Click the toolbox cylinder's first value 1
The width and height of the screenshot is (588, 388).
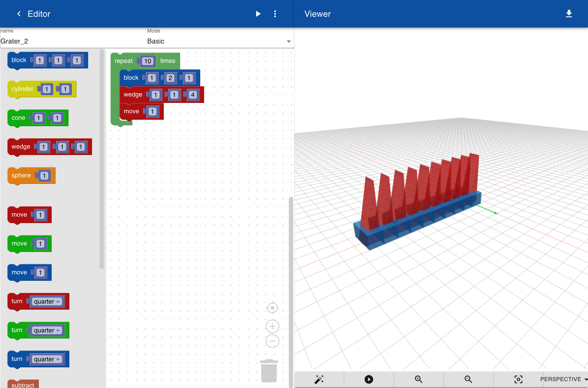coord(46,89)
